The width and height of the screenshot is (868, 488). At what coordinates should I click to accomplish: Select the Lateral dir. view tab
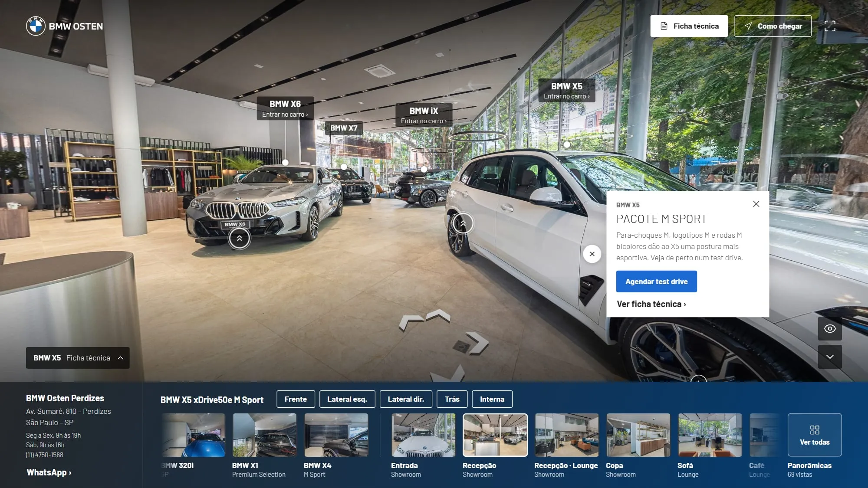pos(406,399)
